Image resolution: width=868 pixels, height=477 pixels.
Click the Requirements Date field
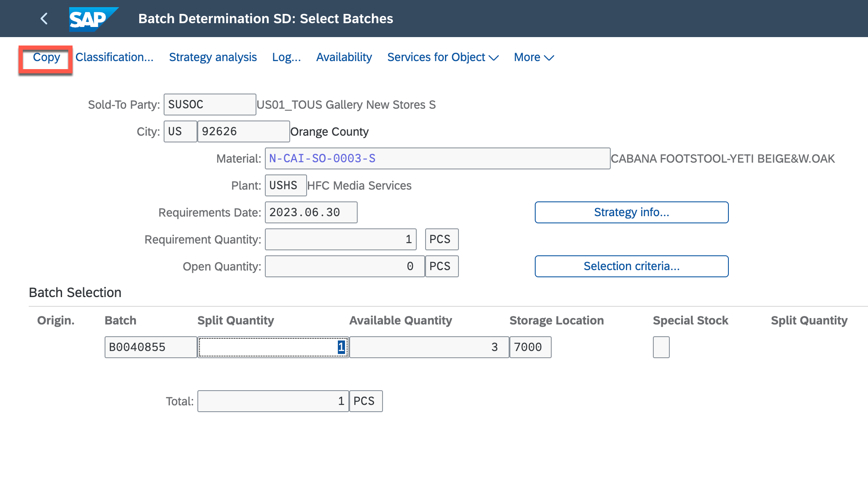point(311,212)
